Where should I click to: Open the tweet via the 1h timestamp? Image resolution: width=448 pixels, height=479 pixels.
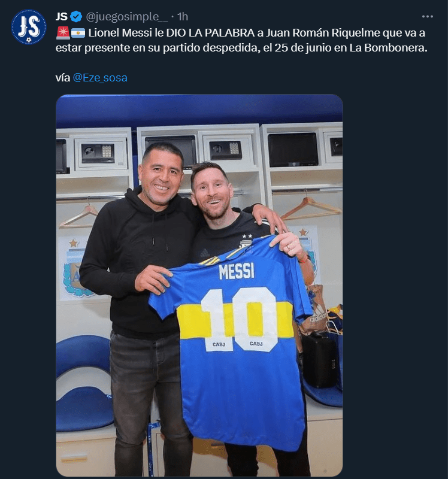click(x=183, y=17)
